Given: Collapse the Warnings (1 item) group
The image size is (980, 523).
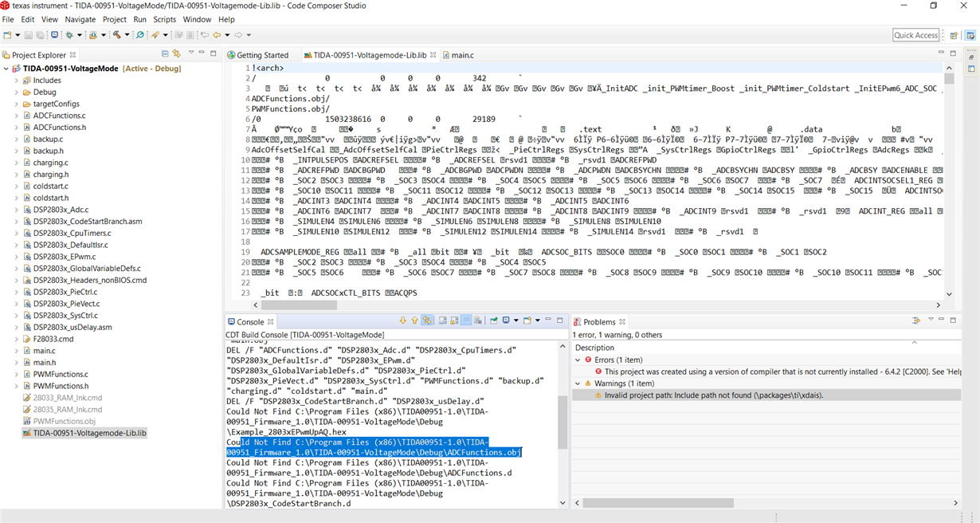Looking at the screenshot, I should pyautogui.click(x=578, y=383).
